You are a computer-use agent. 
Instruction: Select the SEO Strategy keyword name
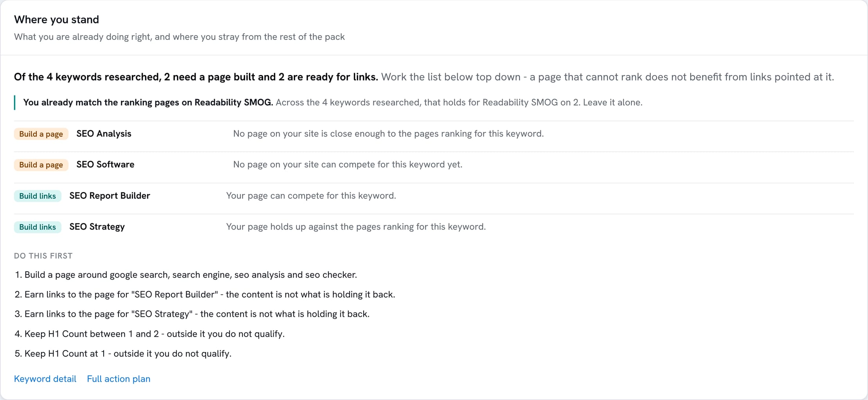(97, 227)
